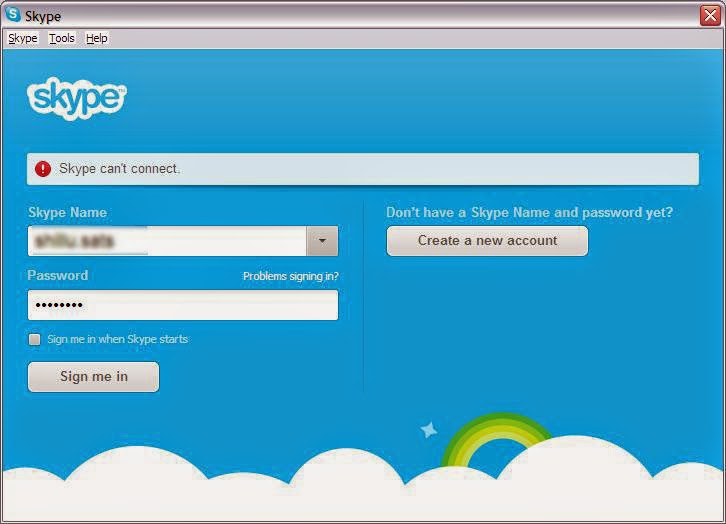This screenshot has width=726, height=524.
Task: Open the Help menu
Action: tap(97, 38)
